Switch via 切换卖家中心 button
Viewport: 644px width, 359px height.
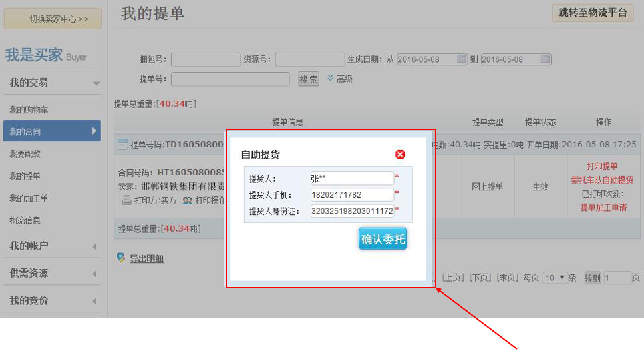tap(53, 19)
